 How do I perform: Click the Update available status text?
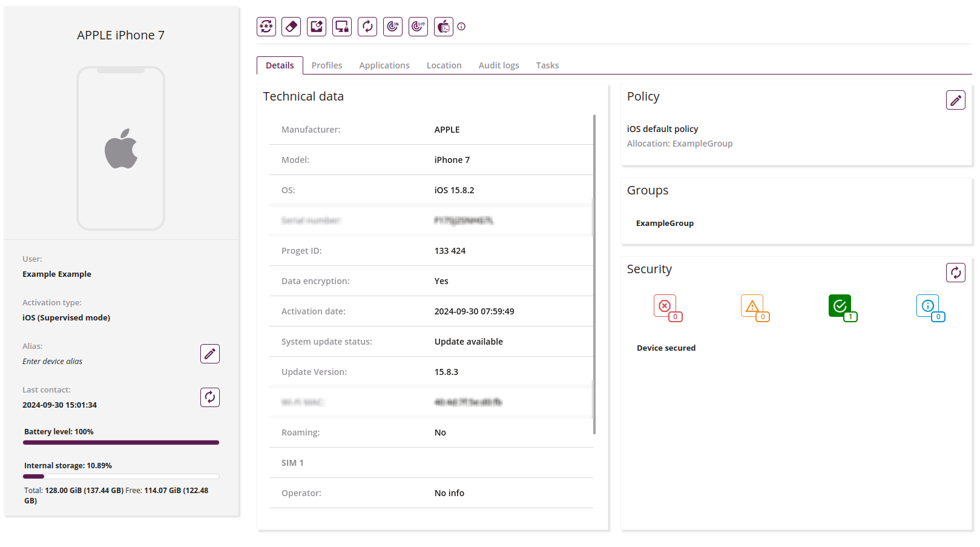point(469,342)
